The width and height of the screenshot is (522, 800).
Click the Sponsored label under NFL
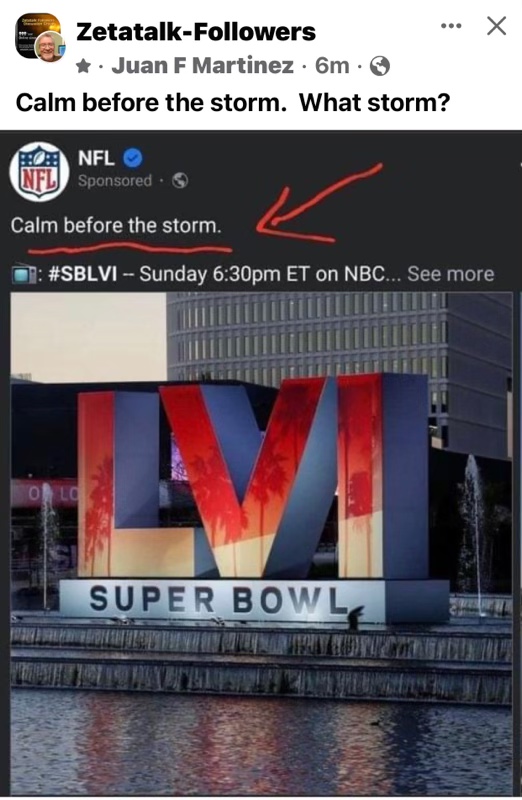[x=115, y=181]
